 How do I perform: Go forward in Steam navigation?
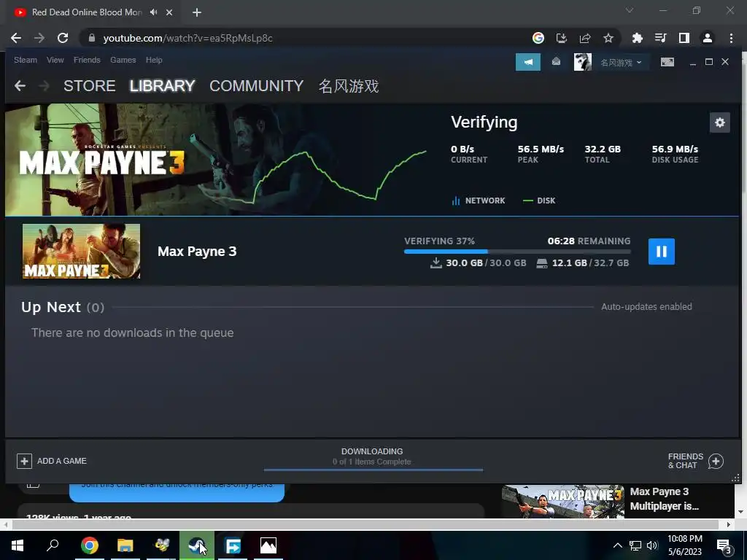(x=44, y=86)
